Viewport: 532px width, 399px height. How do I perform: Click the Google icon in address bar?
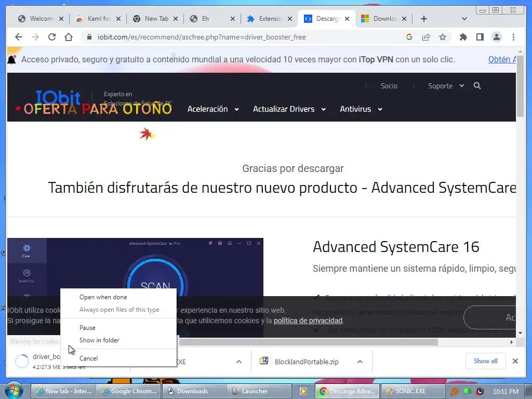pos(409,37)
